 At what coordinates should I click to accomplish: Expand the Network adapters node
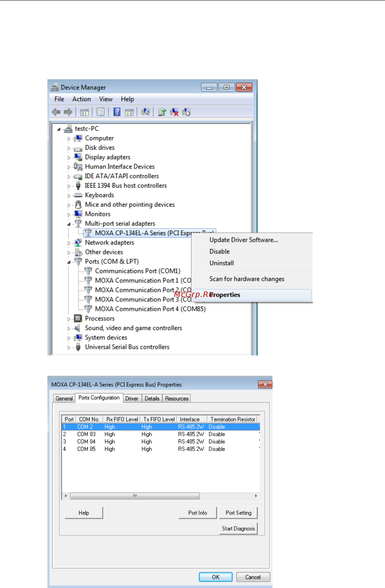coord(69,243)
